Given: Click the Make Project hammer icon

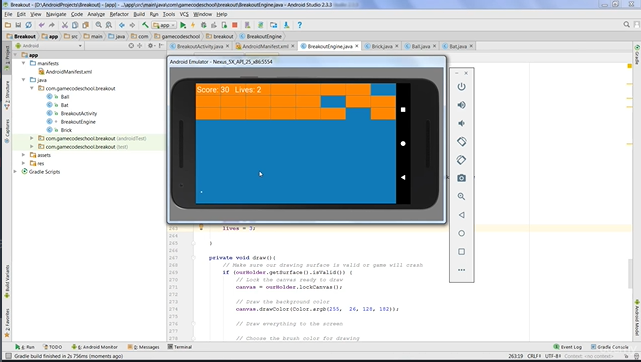Looking at the screenshot, I should pyautogui.click(x=145, y=25).
